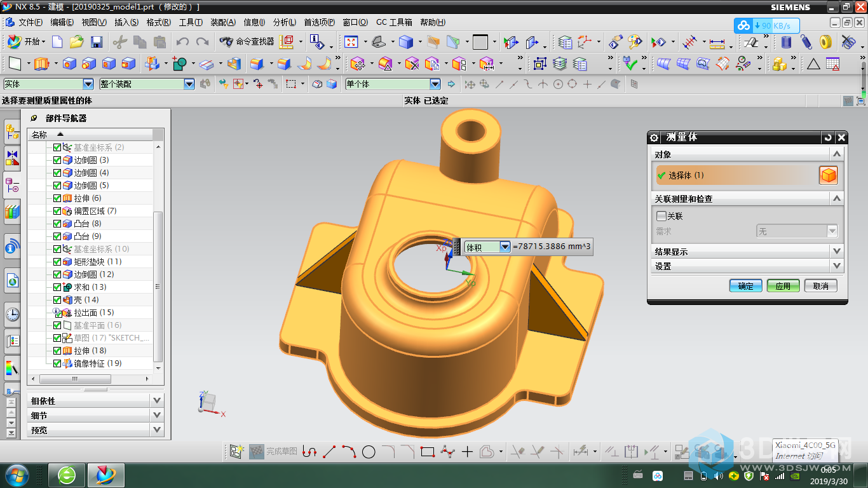Image resolution: width=868 pixels, height=488 pixels.
Task: Click the New file icon
Action: pyautogui.click(x=57, y=42)
